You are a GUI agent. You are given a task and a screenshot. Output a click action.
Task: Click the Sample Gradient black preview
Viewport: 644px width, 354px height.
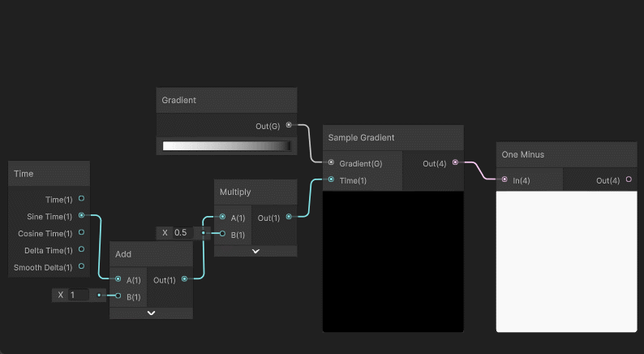[x=393, y=261]
